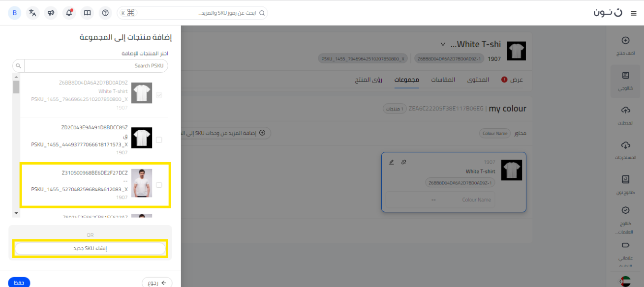The height and width of the screenshot is (287, 644).
Task: Open the announcements megaphone icon
Action: (51, 13)
